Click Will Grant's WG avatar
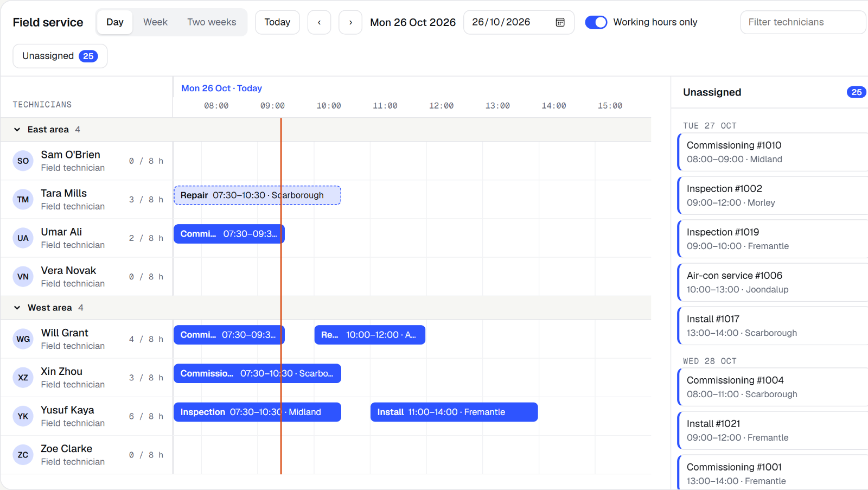The width and height of the screenshot is (868, 490). tap(23, 339)
